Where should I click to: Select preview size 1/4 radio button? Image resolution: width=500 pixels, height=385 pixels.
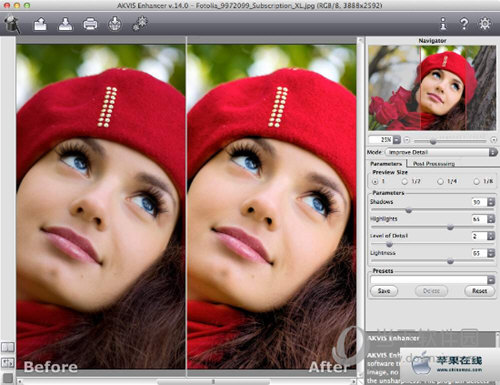[x=440, y=181]
